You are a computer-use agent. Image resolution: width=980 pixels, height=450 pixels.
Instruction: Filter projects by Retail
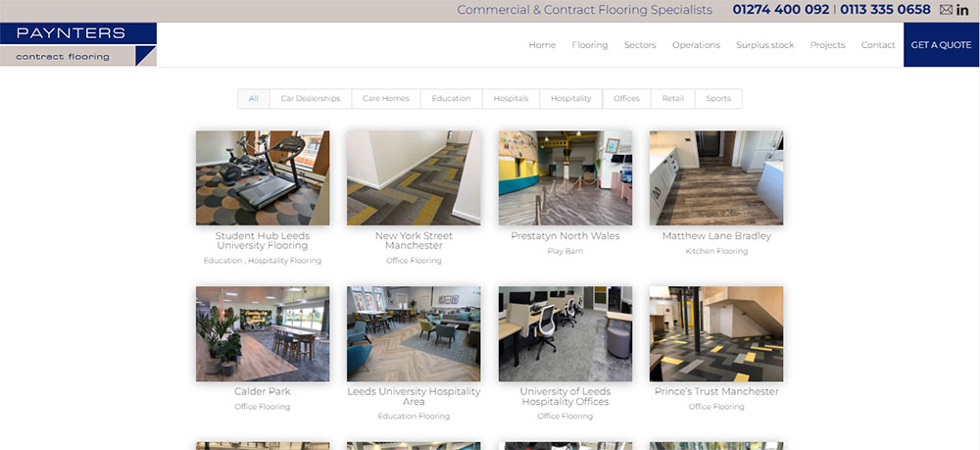[672, 99]
